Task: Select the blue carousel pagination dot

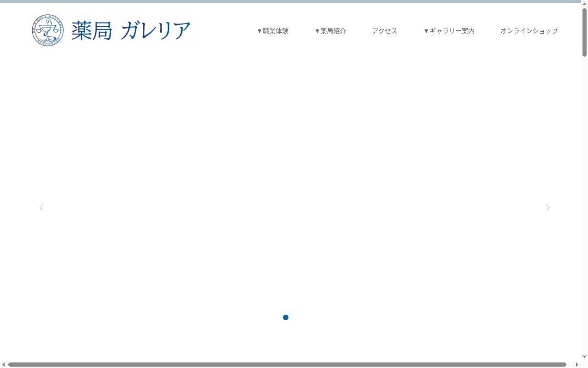Action: [286, 317]
